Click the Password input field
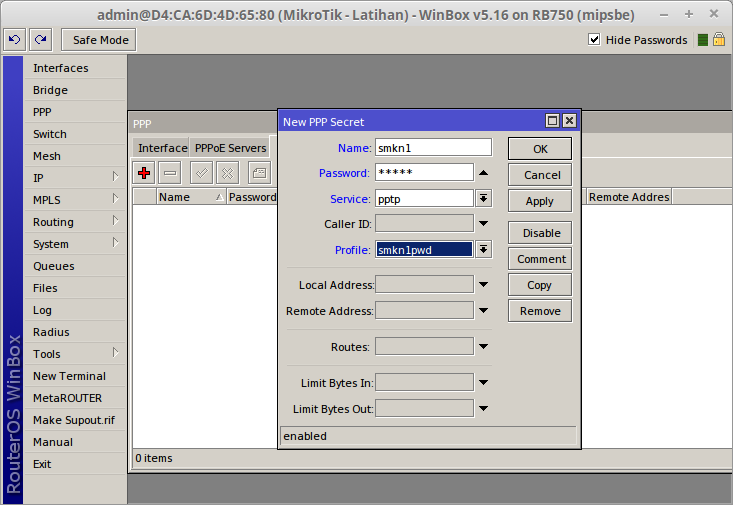This screenshot has width=733, height=505. (424, 173)
